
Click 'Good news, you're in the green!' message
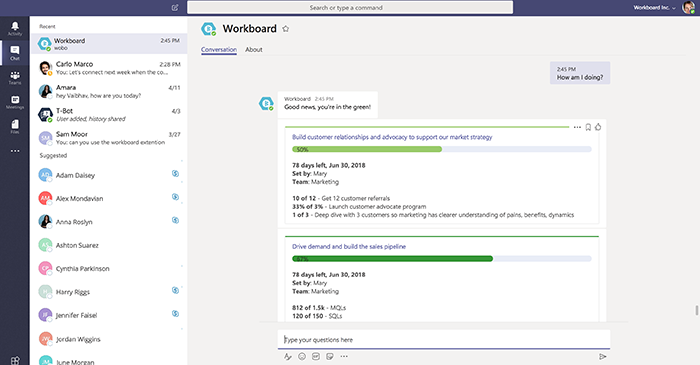tap(327, 107)
